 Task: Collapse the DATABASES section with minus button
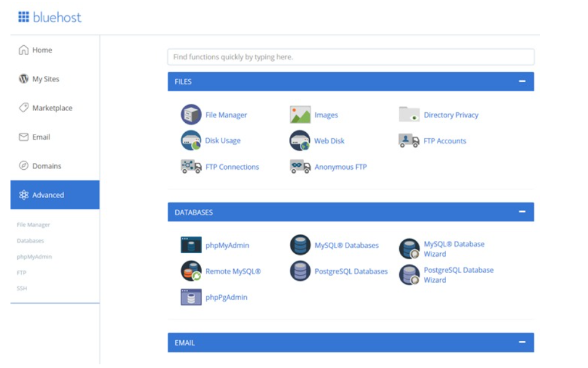pos(522,212)
